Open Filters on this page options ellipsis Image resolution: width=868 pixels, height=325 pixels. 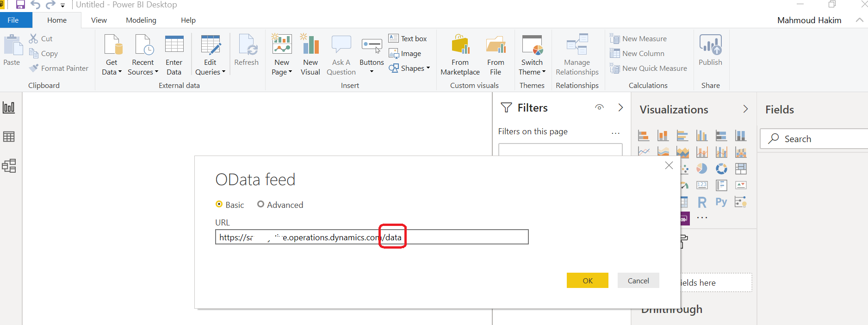click(x=615, y=133)
